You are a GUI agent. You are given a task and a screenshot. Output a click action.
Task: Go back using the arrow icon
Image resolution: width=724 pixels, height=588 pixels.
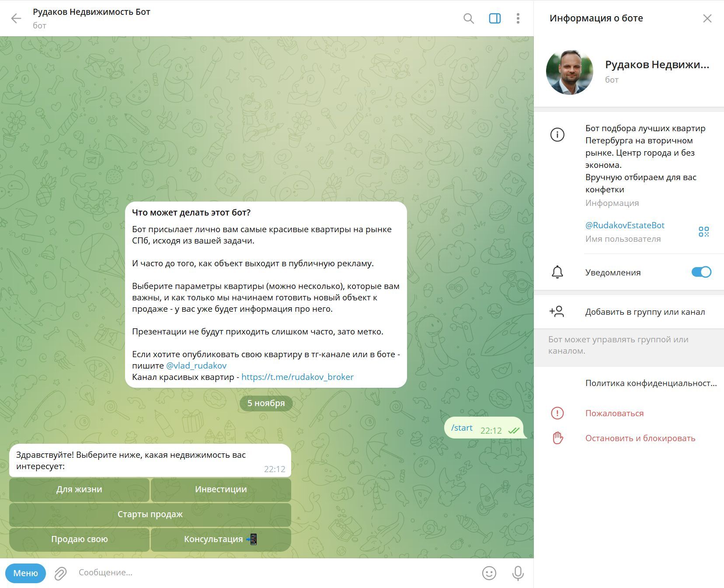(x=16, y=18)
